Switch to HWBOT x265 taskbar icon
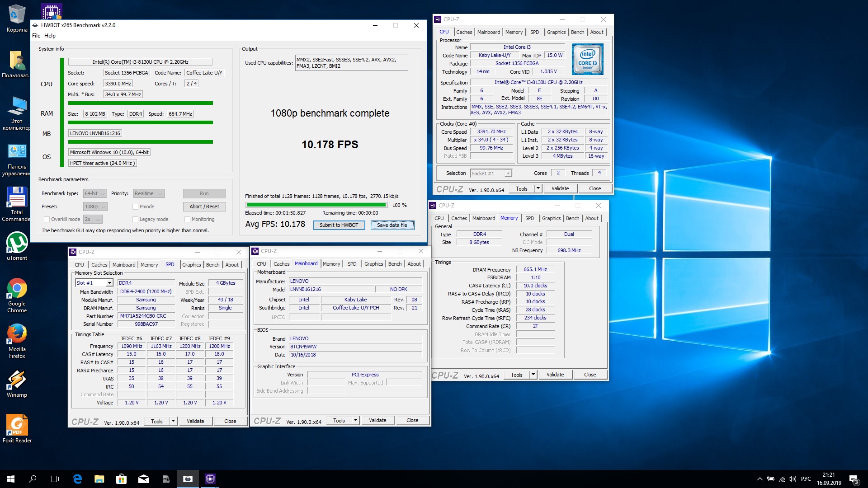Viewport: 868px width, 488px height. (x=188, y=479)
